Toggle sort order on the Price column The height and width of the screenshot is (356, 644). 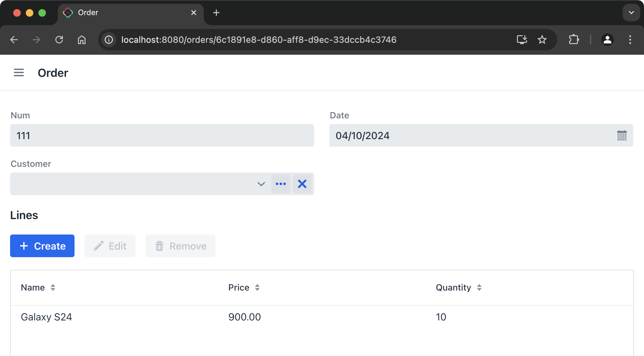coord(257,287)
